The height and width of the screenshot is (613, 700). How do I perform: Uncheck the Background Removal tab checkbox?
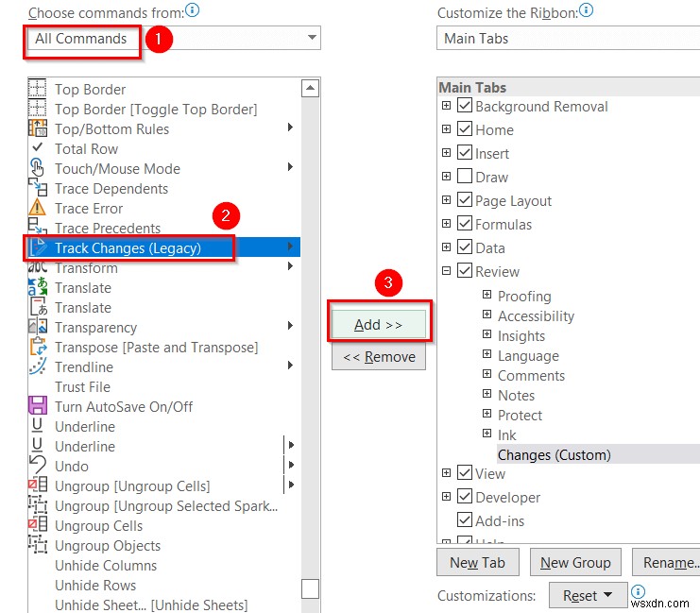pyautogui.click(x=465, y=106)
